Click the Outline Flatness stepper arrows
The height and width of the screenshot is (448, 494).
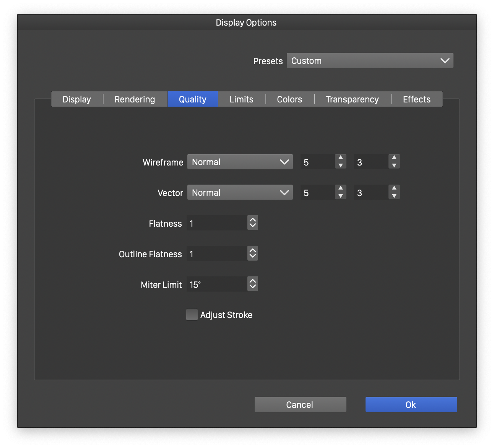pos(252,253)
